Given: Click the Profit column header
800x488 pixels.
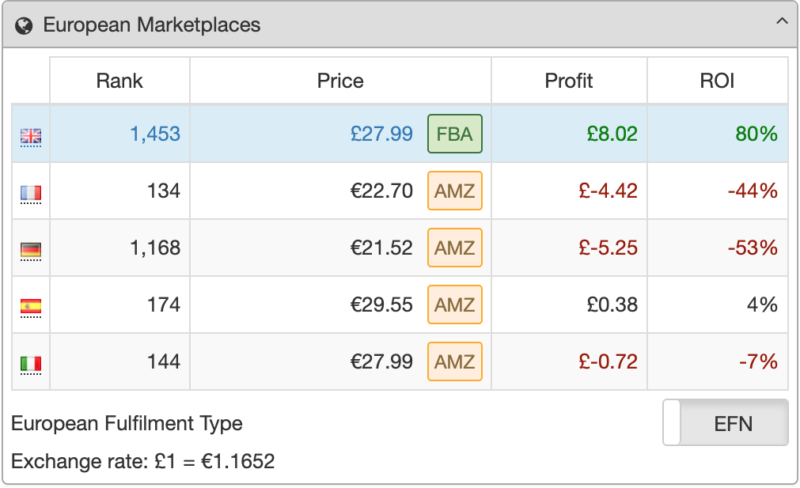Looking at the screenshot, I should pyautogui.click(x=568, y=81).
